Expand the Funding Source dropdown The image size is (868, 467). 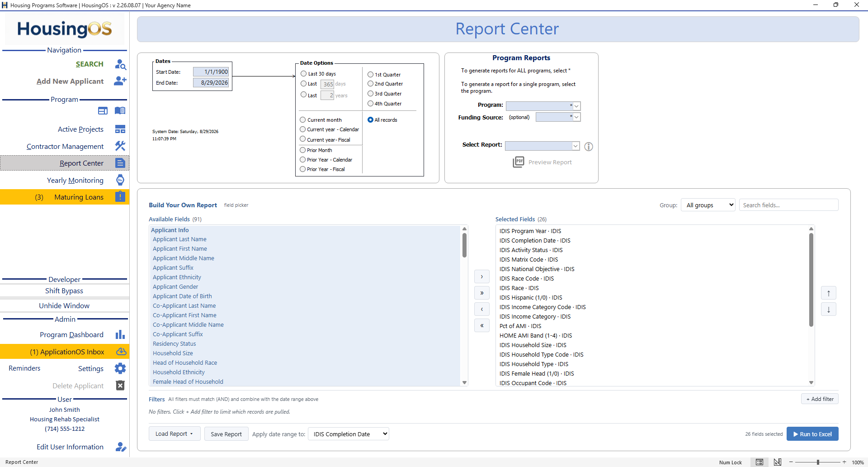pos(576,117)
